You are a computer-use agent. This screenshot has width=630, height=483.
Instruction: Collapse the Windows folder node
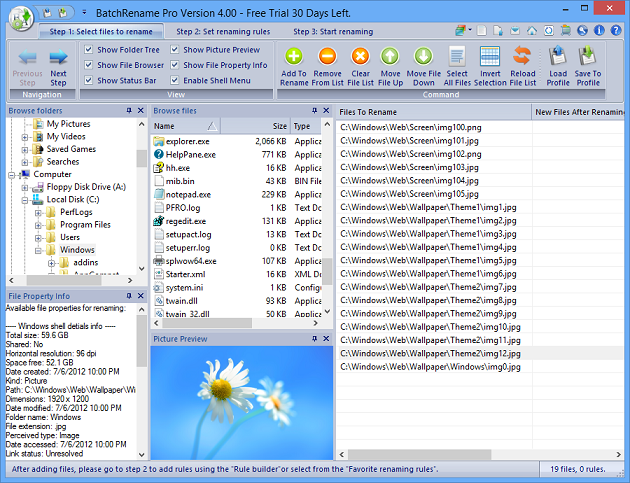click(x=38, y=251)
